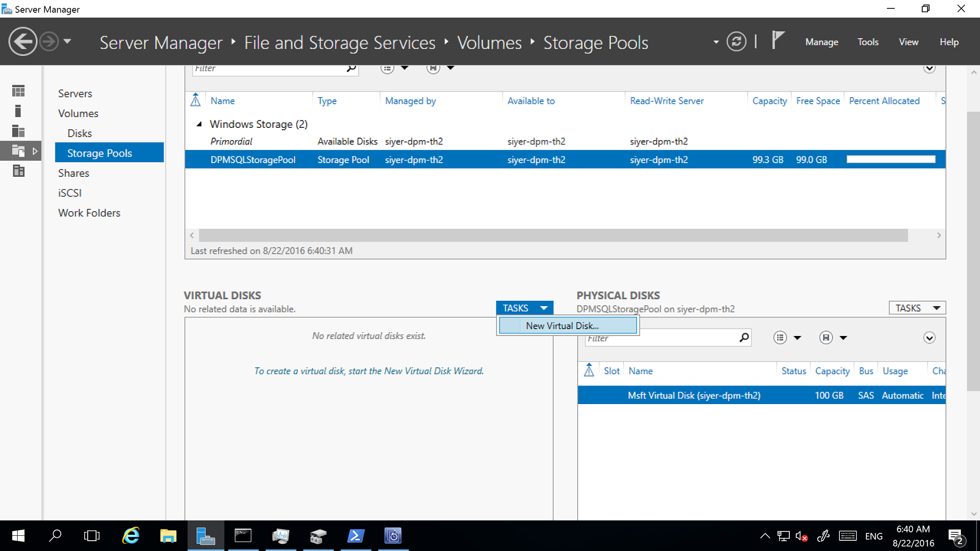980x551 pixels.
Task: Click the Tasks dropdown for Virtual Disks
Action: (x=526, y=308)
